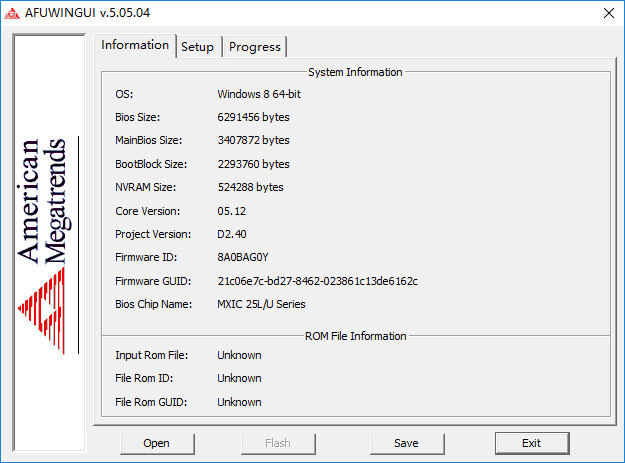This screenshot has width=625, height=463.
Task: Click the Firmware GUID value starting '21c06e7c'
Action: (318, 281)
